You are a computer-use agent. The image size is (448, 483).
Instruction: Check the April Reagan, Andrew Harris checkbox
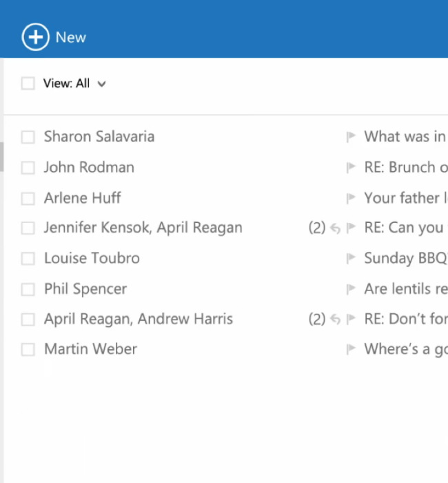coord(28,319)
